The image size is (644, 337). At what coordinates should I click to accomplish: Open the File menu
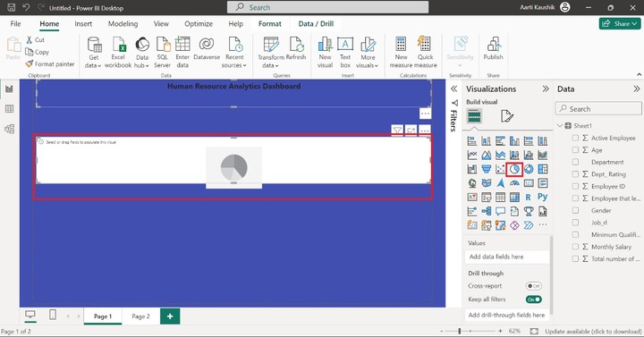pos(15,24)
